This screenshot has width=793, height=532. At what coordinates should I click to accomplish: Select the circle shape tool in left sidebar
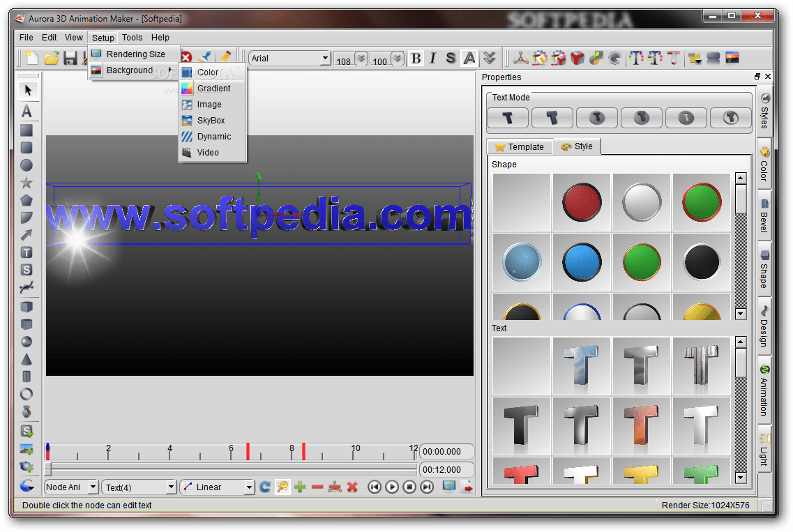click(27, 165)
